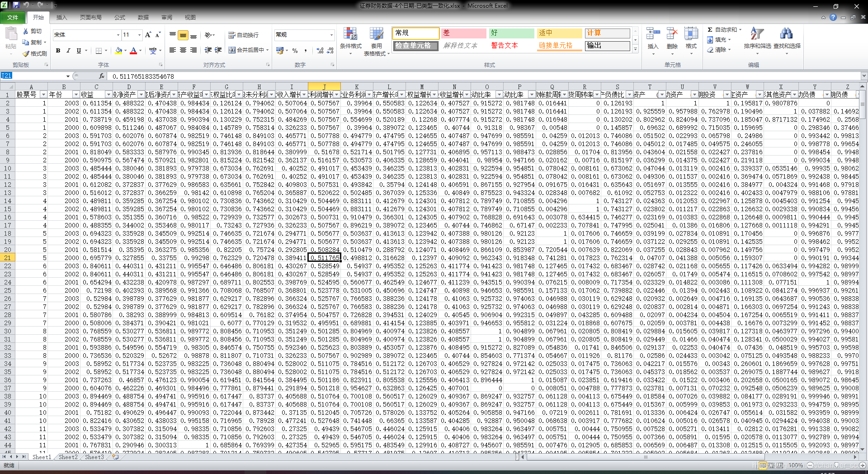Apply cell borders icon

point(99,51)
